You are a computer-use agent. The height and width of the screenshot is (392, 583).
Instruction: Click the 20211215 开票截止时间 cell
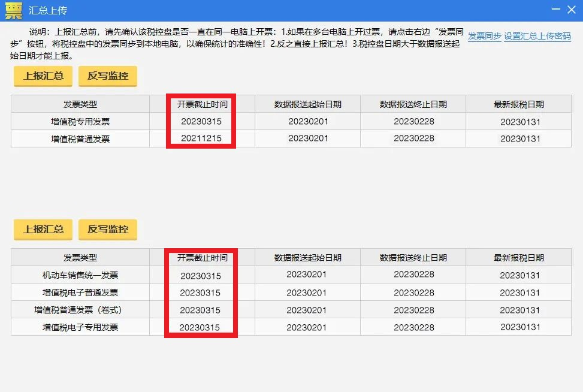pyautogui.click(x=201, y=138)
